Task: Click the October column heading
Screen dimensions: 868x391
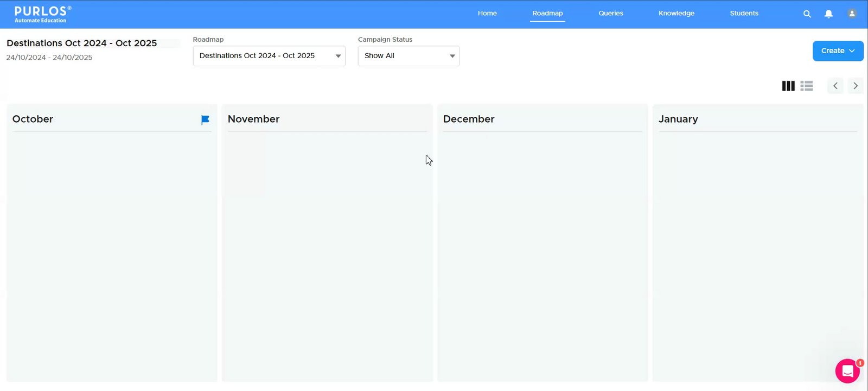Action: [33, 119]
